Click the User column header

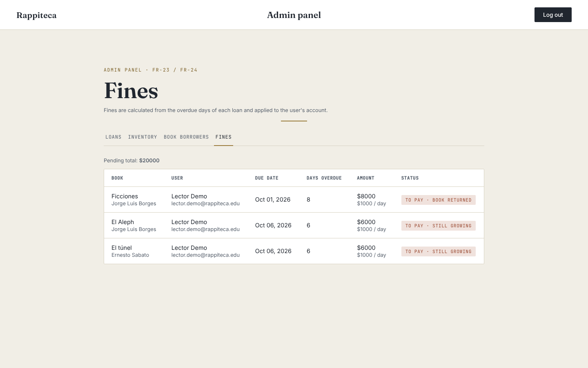click(x=177, y=178)
